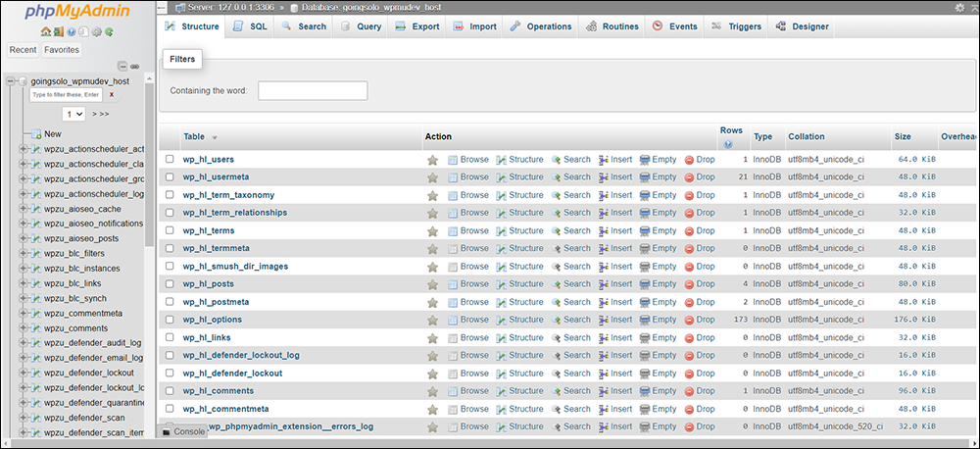Image resolution: width=980 pixels, height=449 pixels.
Task: Click Empty icon for wp_hl_termmeta row
Action: tap(645, 249)
